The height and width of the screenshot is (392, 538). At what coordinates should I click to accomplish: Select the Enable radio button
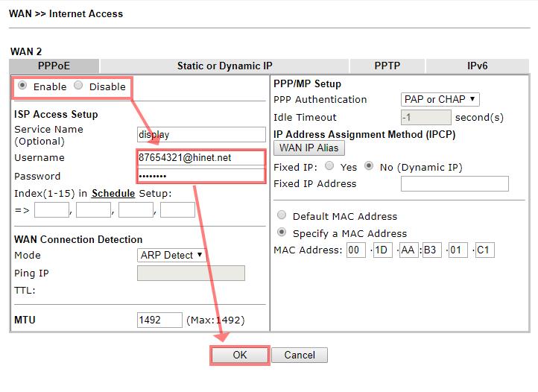point(24,86)
